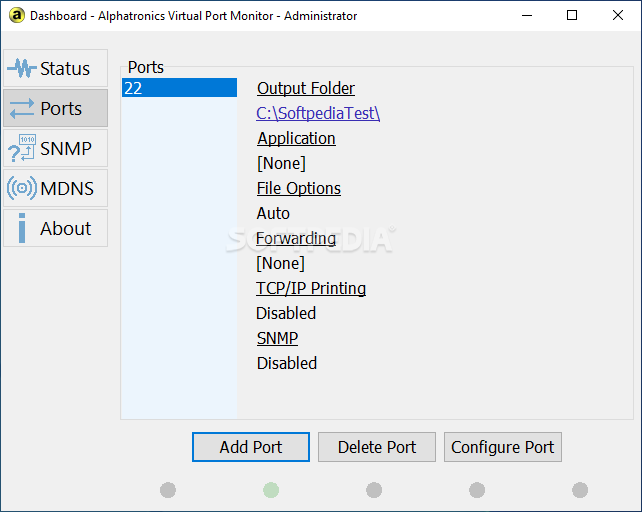Maximize the Dashboard window
Screen dimensions: 642x512
click(x=572, y=16)
